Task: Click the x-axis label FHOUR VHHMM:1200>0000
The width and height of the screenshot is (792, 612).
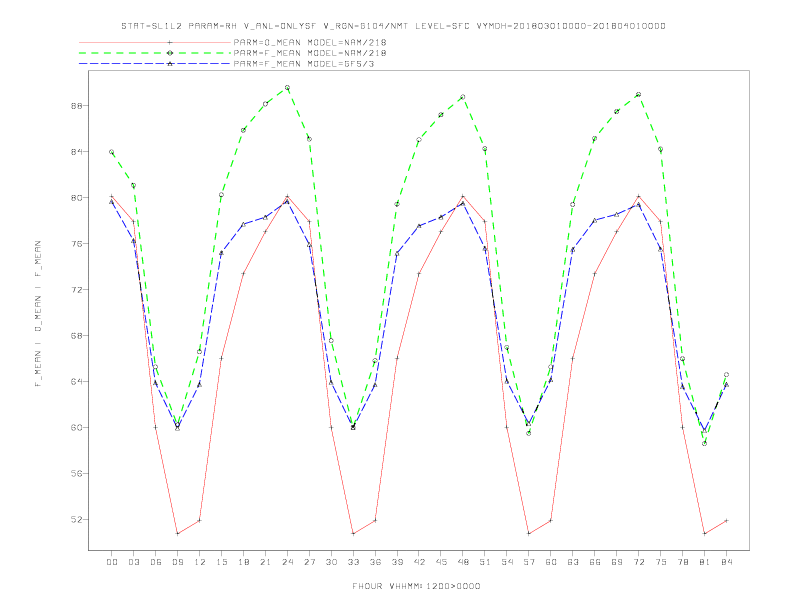Action: click(416, 586)
